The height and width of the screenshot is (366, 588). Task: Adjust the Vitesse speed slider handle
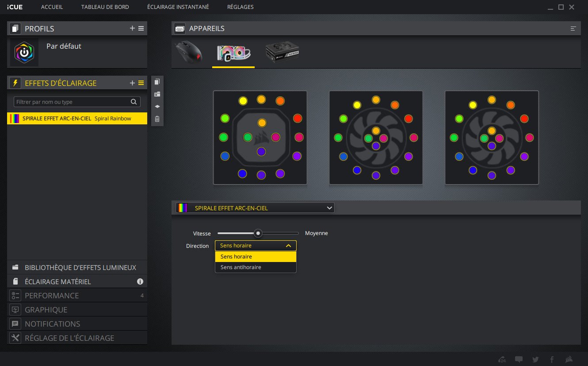click(x=258, y=233)
